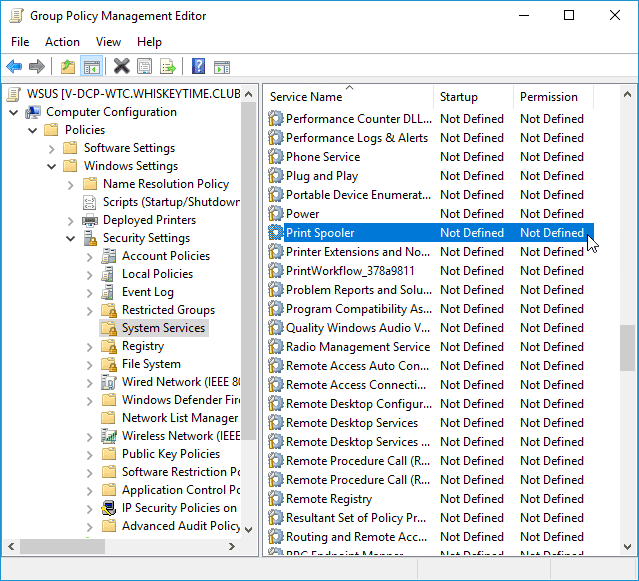The image size is (639, 581).
Task: Click the tree pane scroll-right arrow
Action: 232,546
